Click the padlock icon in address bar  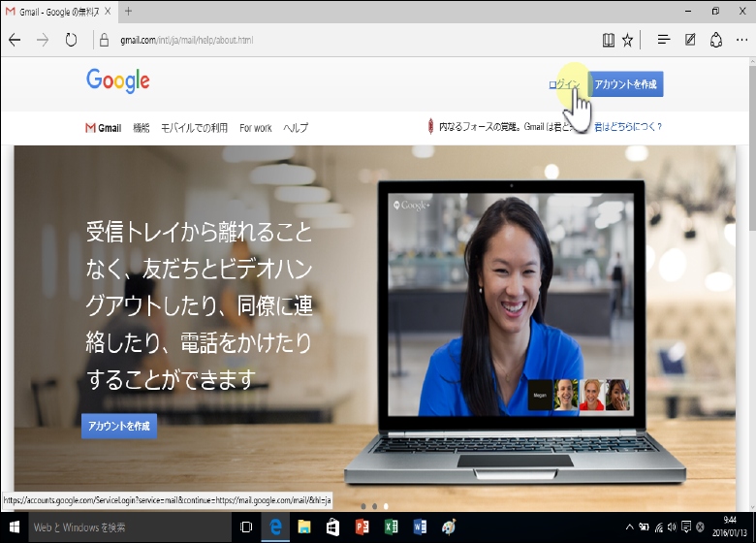click(x=104, y=40)
